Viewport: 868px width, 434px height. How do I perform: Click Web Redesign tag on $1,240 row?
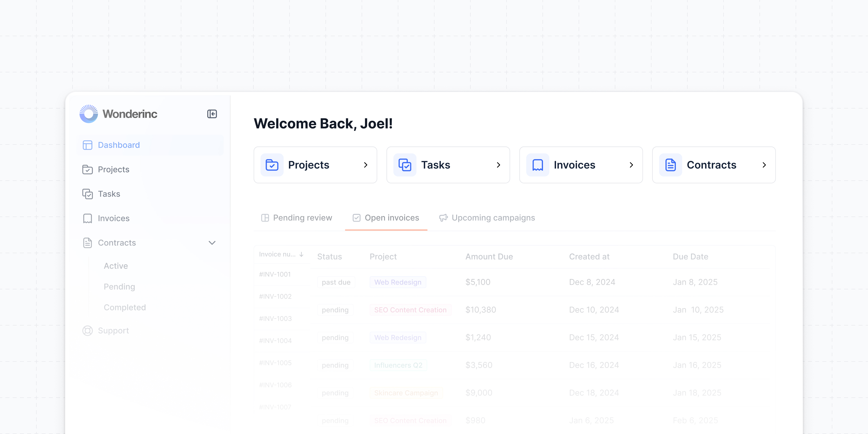point(398,338)
